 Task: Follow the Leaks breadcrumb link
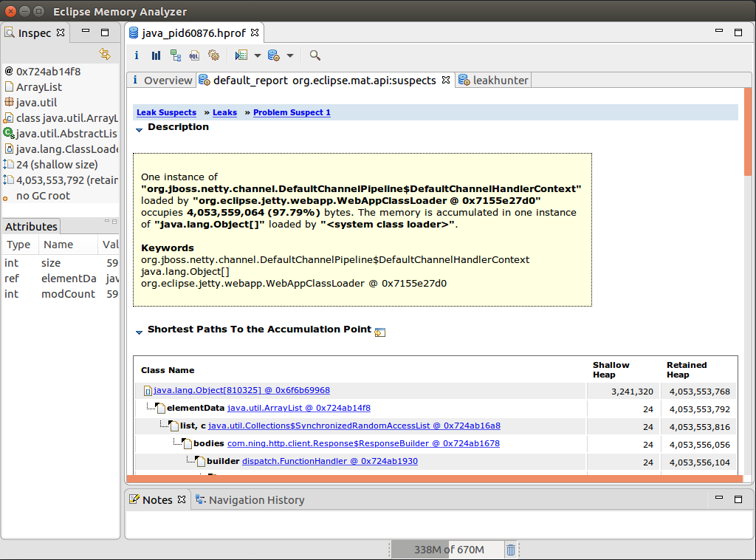[x=224, y=112]
